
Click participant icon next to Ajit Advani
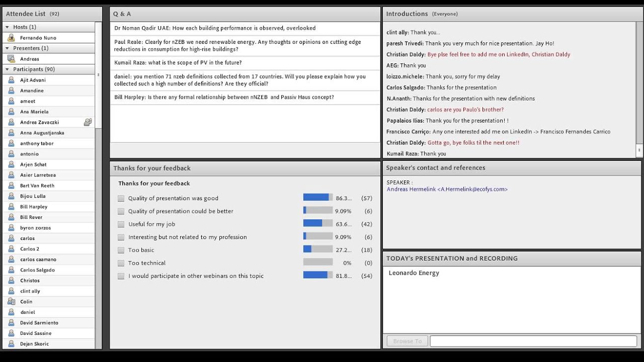click(11, 80)
